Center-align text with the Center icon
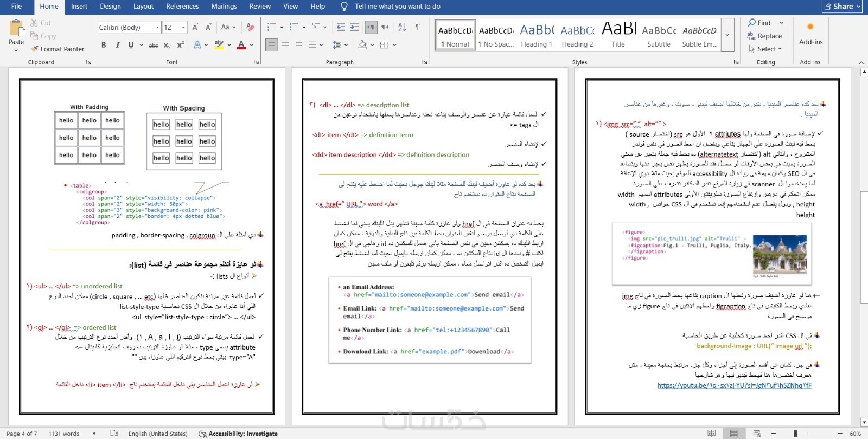868x439 pixels. 285,45
